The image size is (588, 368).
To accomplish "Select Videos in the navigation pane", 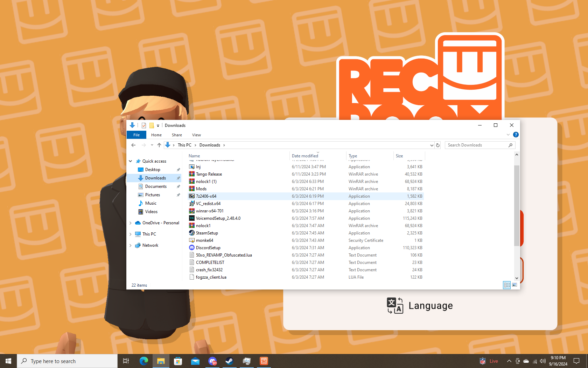I will click(151, 212).
